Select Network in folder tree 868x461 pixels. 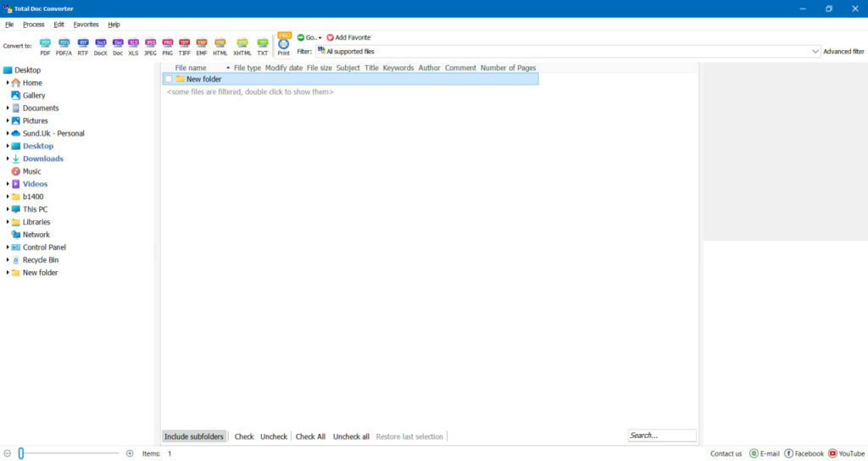[x=36, y=235]
